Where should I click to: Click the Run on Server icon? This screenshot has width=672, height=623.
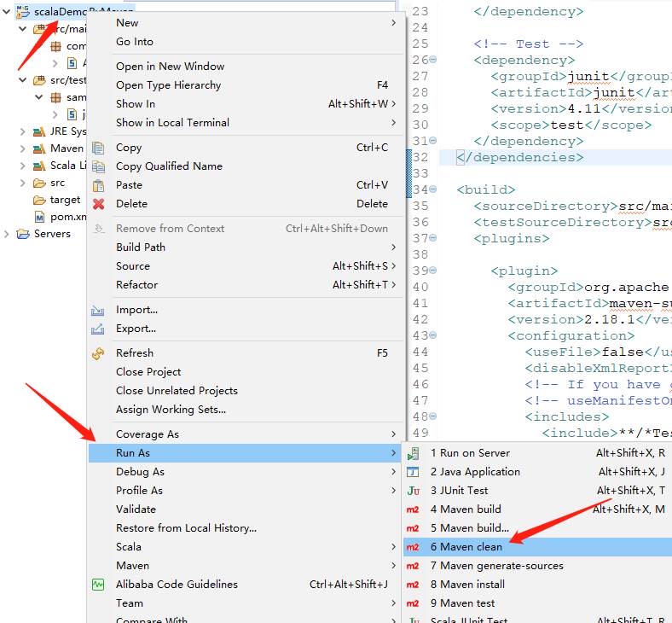414,453
